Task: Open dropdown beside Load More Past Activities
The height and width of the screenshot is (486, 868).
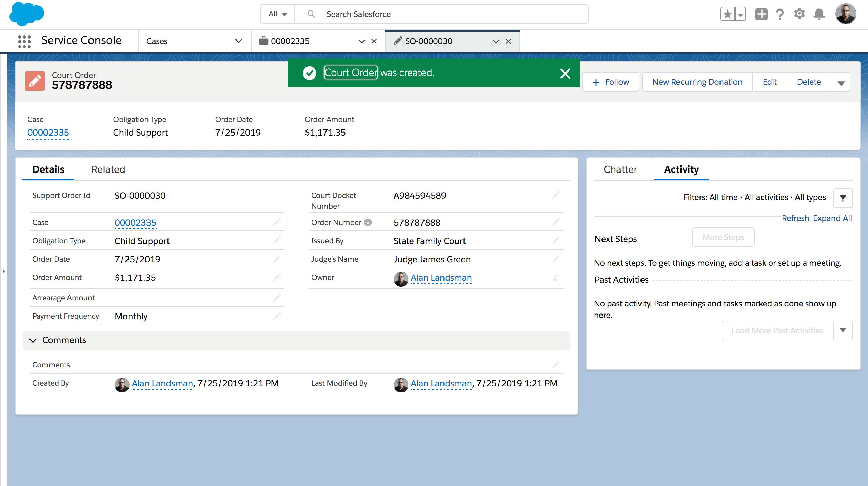Action: [x=843, y=330]
